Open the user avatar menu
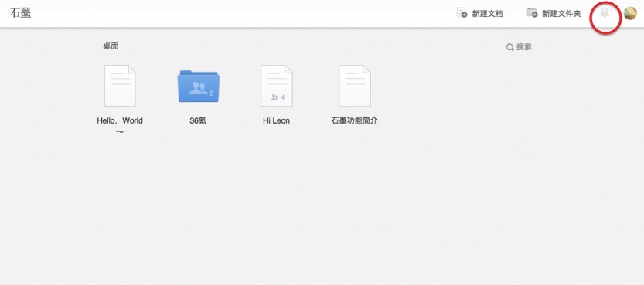The image size is (644, 285). pyautogui.click(x=630, y=14)
